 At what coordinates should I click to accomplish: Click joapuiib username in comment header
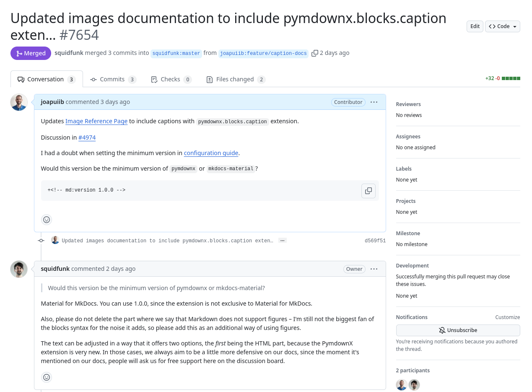pos(52,102)
